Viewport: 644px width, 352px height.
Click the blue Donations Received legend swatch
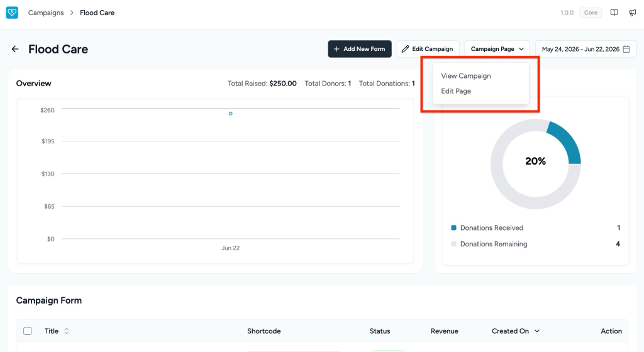click(x=454, y=228)
